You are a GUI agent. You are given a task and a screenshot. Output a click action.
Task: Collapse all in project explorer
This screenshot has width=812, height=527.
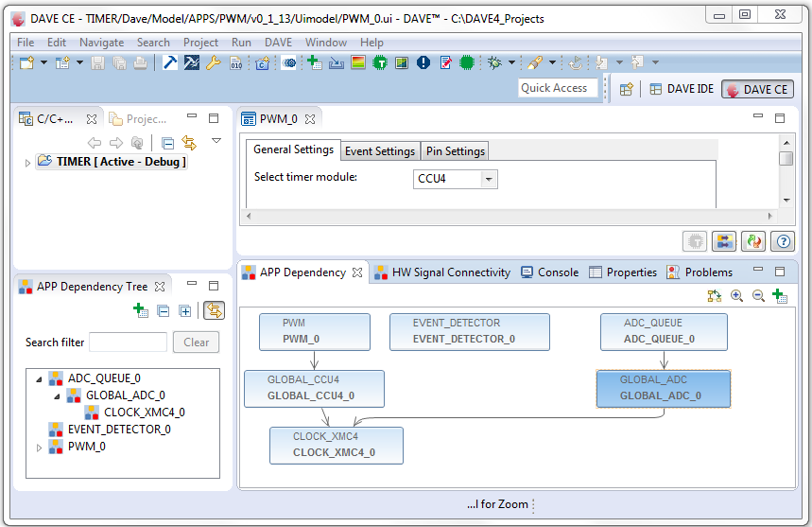(x=167, y=143)
